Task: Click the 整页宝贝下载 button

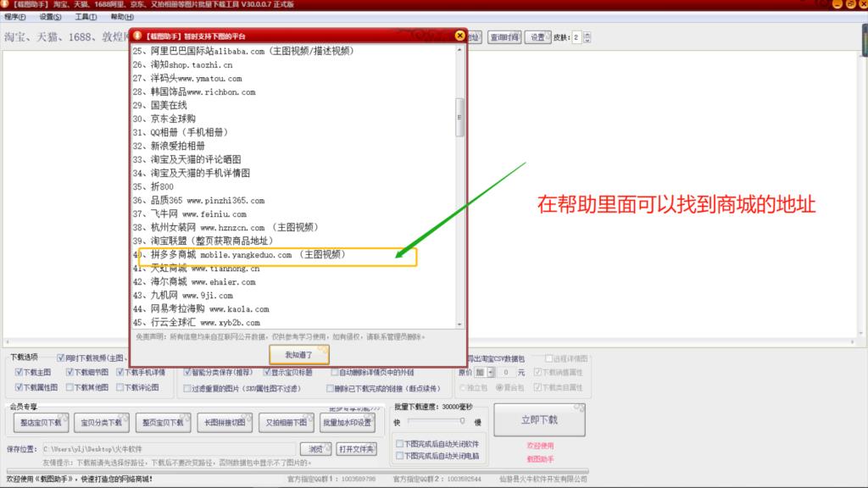Action: pyautogui.click(x=163, y=423)
